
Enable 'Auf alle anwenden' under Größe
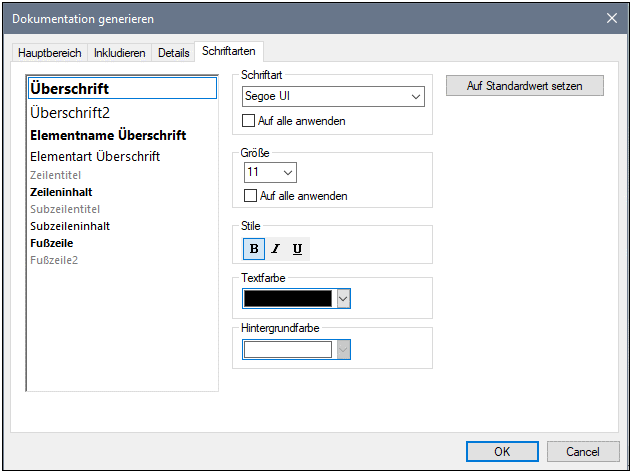click(x=250, y=196)
